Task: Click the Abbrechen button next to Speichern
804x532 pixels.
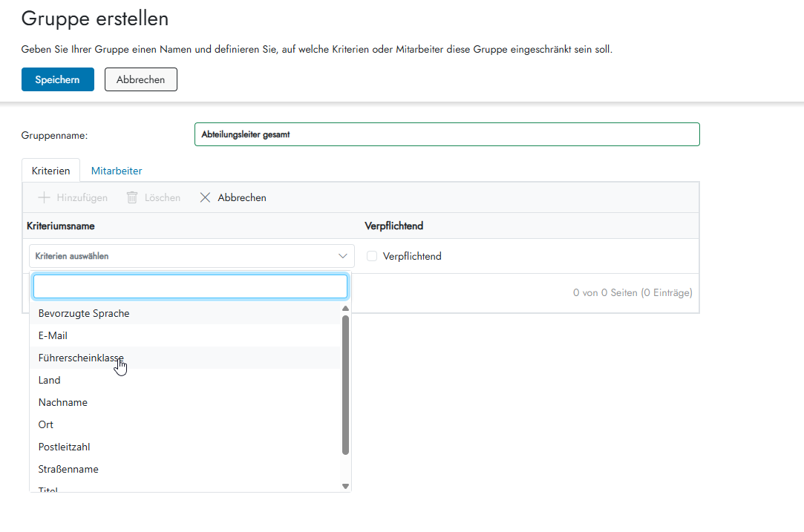Action: click(140, 79)
